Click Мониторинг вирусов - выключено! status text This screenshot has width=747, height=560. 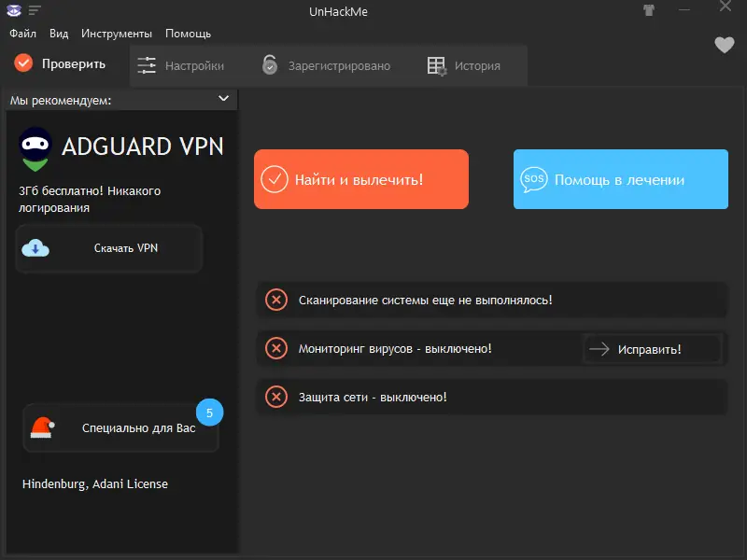point(395,348)
